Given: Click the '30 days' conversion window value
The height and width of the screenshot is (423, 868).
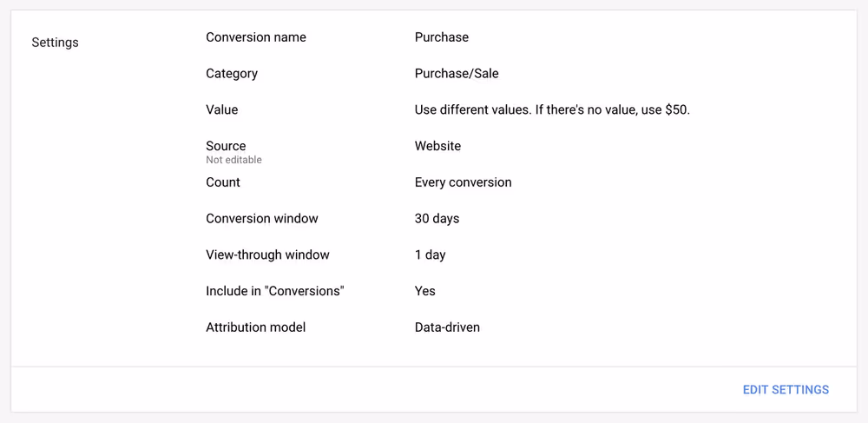Looking at the screenshot, I should 437,219.
